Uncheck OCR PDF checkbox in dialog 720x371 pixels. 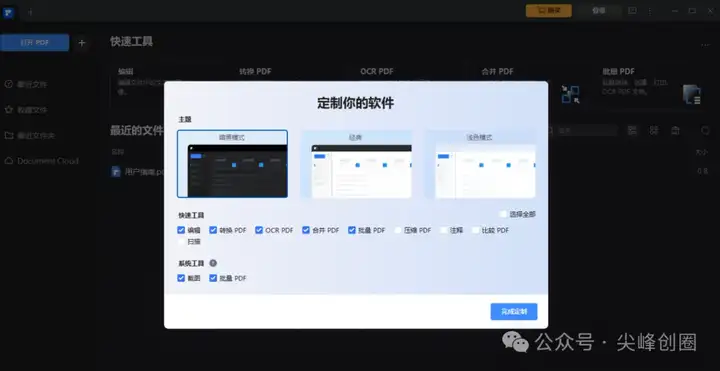pos(259,230)
